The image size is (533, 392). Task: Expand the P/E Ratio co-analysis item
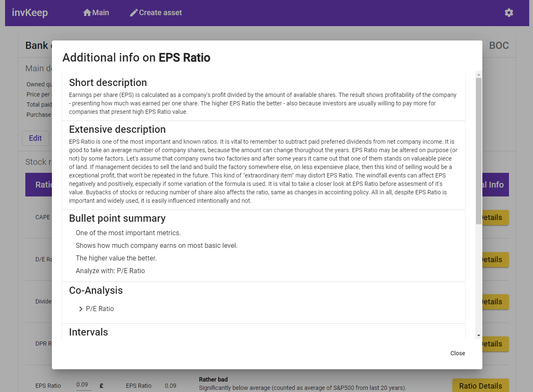pos(96,309)
